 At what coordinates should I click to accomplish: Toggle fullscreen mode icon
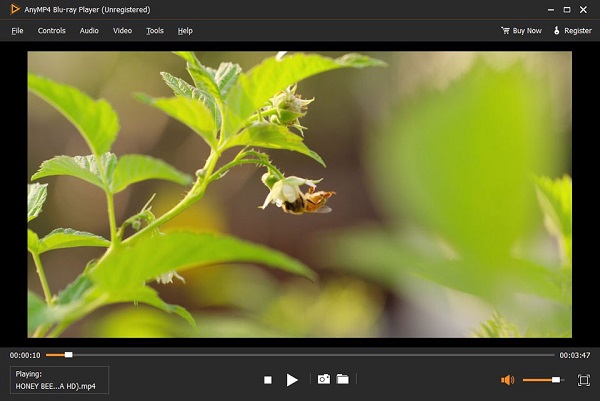click(584, 380)
